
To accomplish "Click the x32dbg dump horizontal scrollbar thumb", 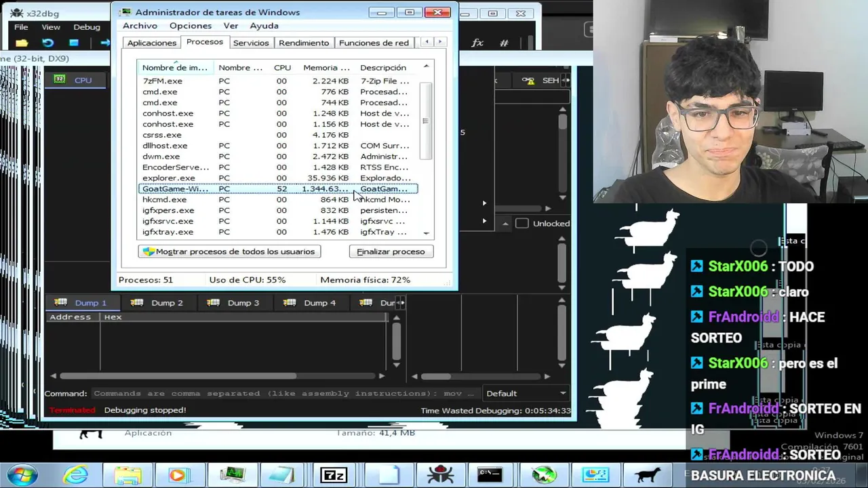I will coord(178,376).
